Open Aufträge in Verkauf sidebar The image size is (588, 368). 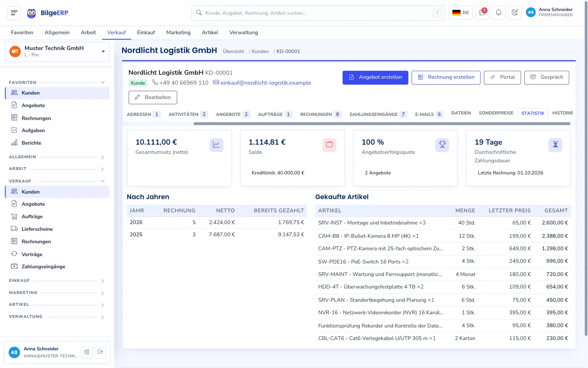pyautogui.click(x=57, y=216)
